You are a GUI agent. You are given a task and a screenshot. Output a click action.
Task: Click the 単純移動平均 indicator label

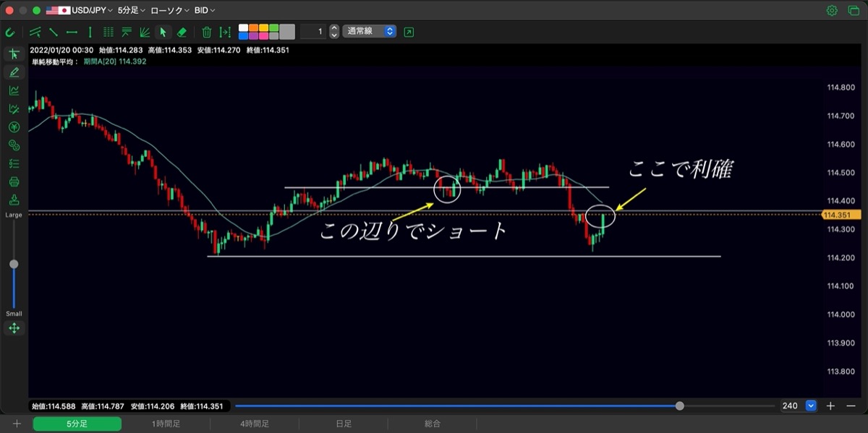click(x=54, y=61)
